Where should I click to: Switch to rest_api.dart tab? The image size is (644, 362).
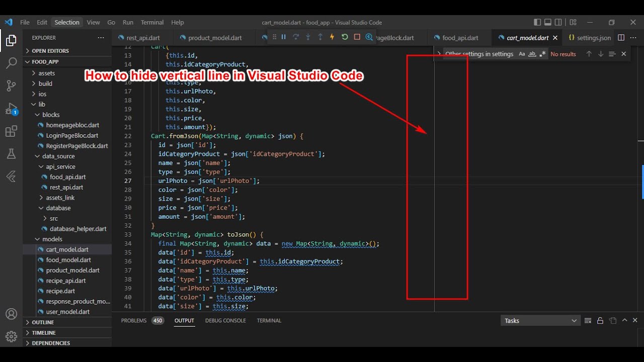coord(143,38)
